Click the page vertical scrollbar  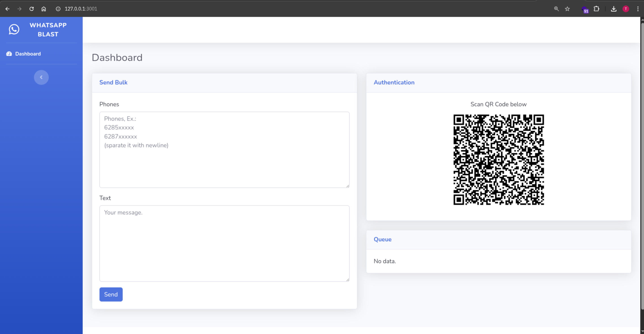pos(642,166)
